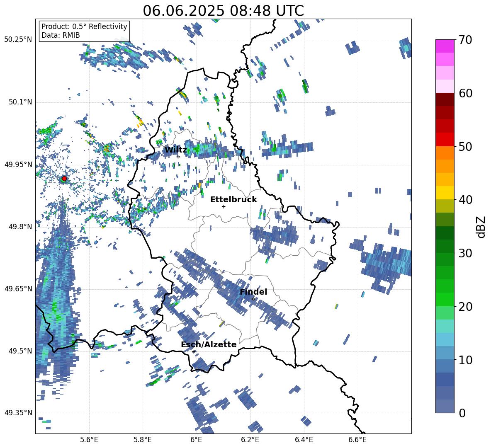Click the bright red 50 dBZ colorbar segment
491x448 pixels.
(x=445, y=140)
